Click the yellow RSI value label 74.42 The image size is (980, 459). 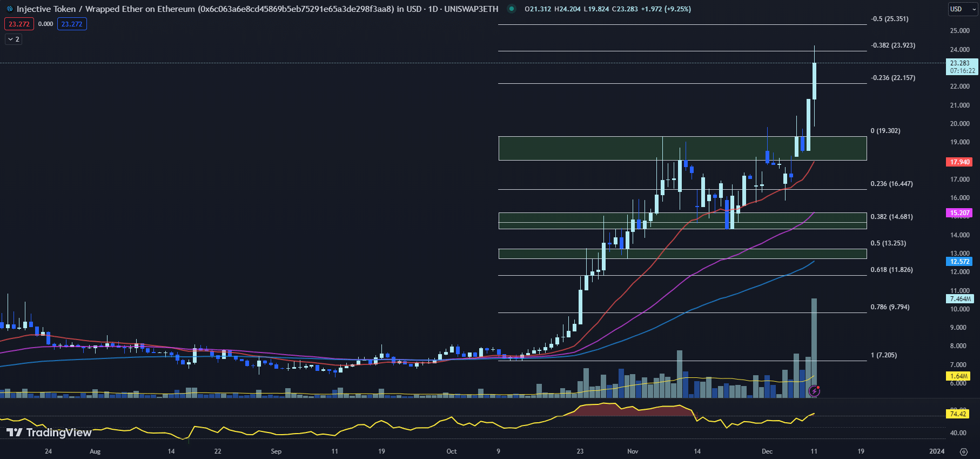point(957,414)
